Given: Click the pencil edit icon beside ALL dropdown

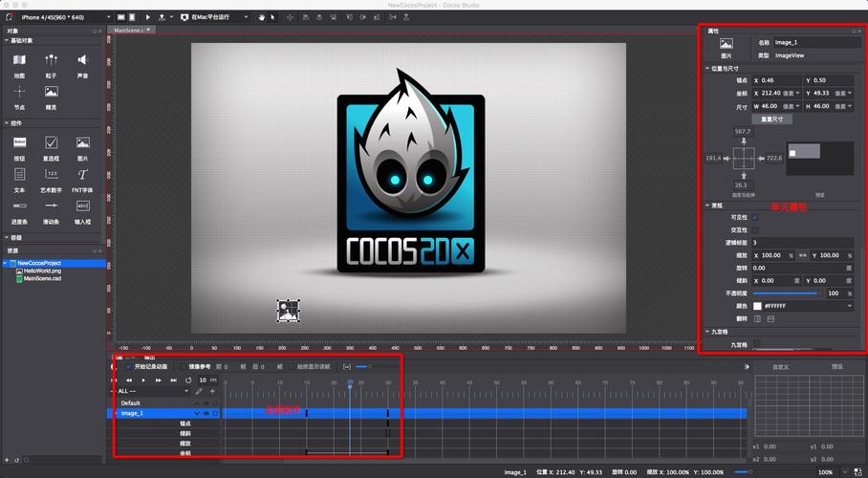Looking at the screenshot, I should click(199, 392).
